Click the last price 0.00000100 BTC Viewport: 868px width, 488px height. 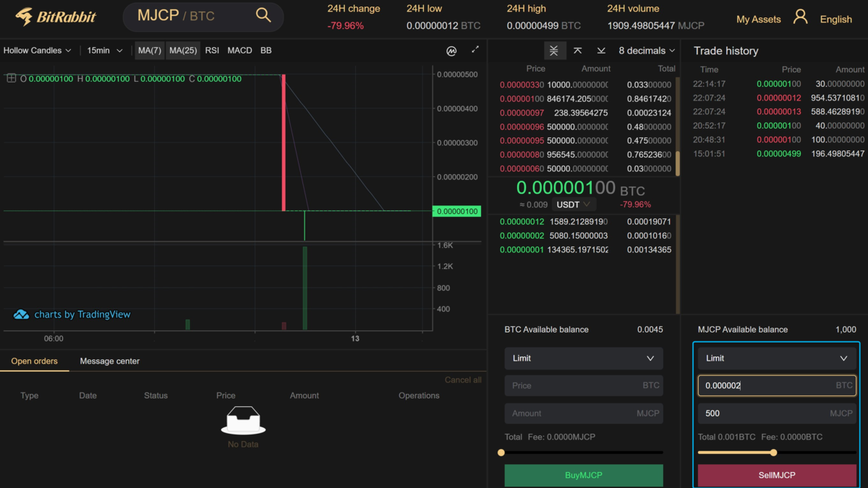pos(580,189)
